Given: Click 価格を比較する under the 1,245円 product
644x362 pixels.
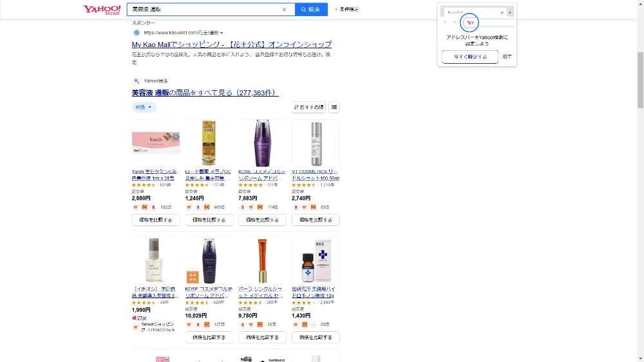Looking at the screenshot, I should [x=209, y=220].
